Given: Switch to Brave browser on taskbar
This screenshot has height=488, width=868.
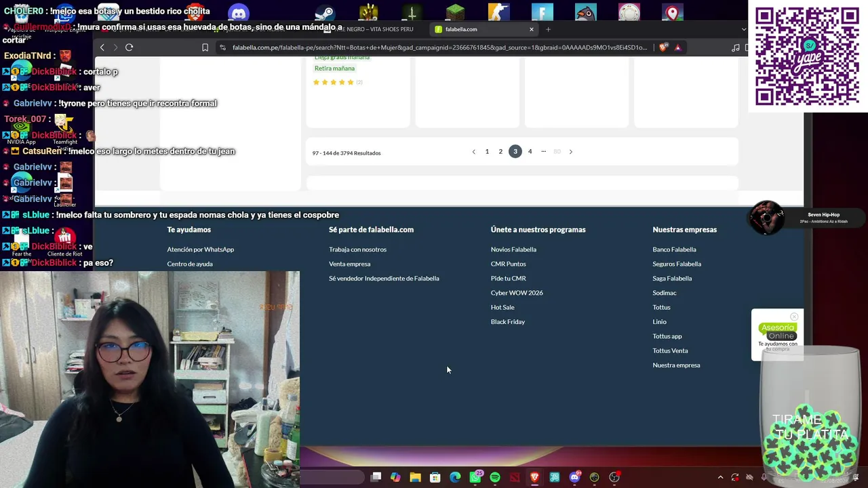Looking at the screenshot, I should 534,477.
